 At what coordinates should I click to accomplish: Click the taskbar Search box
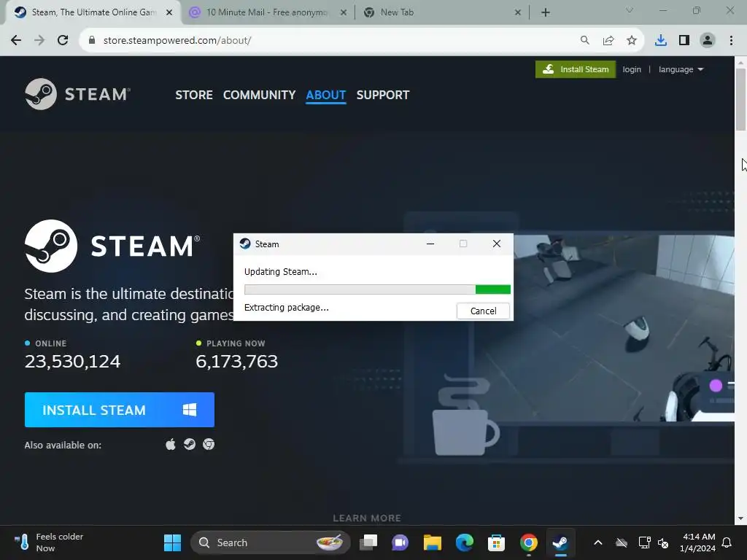tap(270, 542)
